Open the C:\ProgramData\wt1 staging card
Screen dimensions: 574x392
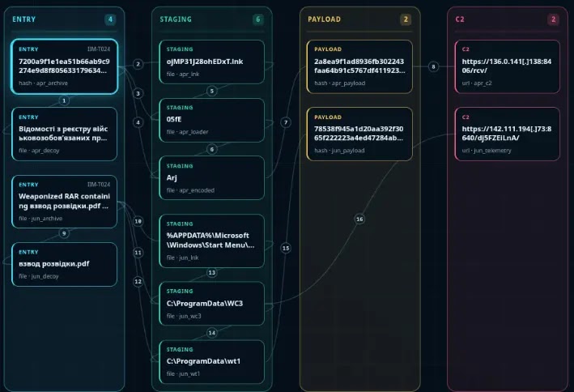(x=212, y=362)
